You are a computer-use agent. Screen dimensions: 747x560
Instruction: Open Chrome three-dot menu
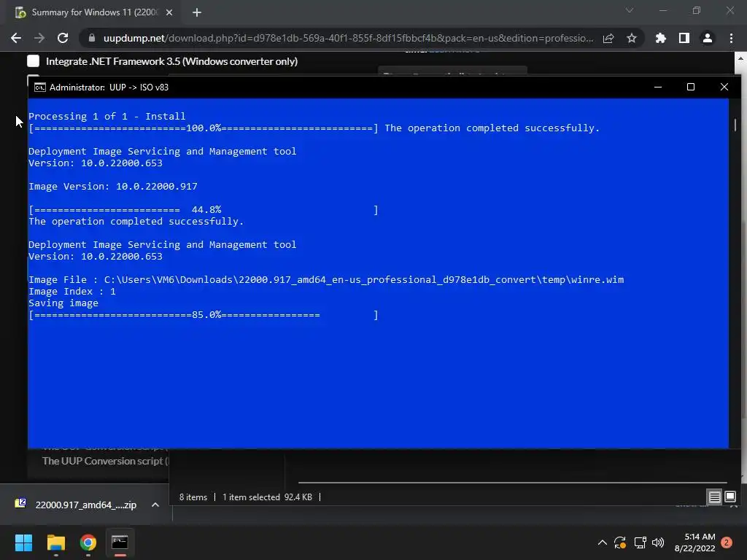click(x=731, y=38)
